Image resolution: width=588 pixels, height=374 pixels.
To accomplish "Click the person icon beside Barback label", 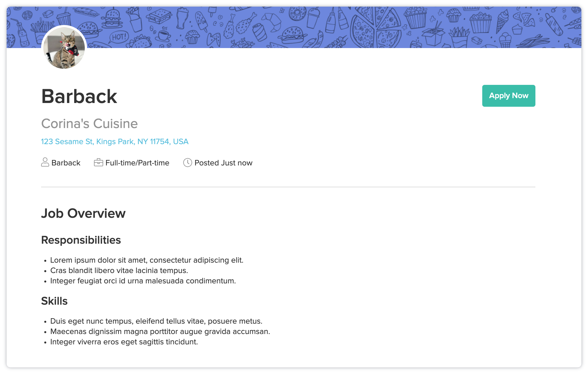I will click(45, 163).
